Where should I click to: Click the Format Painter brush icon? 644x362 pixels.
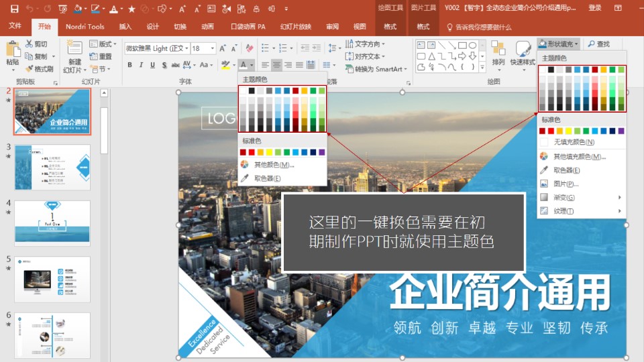click(x=30, y=69)
